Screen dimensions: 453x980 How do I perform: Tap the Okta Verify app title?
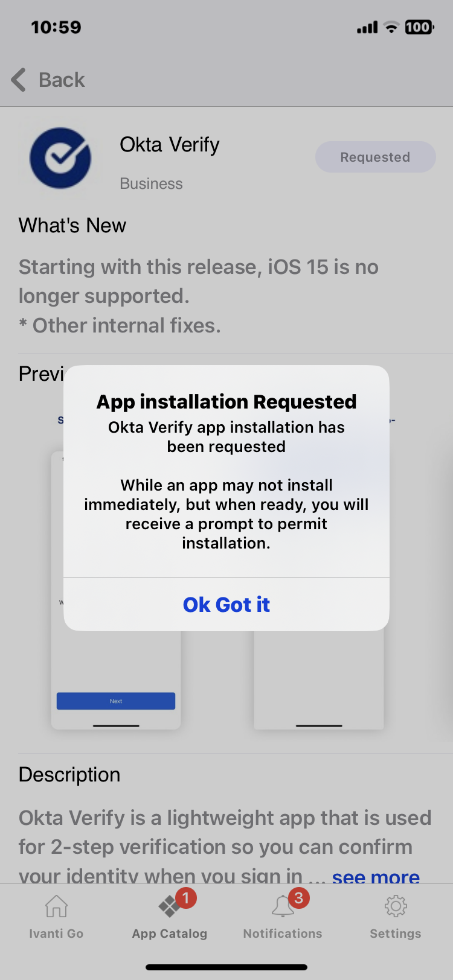pos(170,145)
